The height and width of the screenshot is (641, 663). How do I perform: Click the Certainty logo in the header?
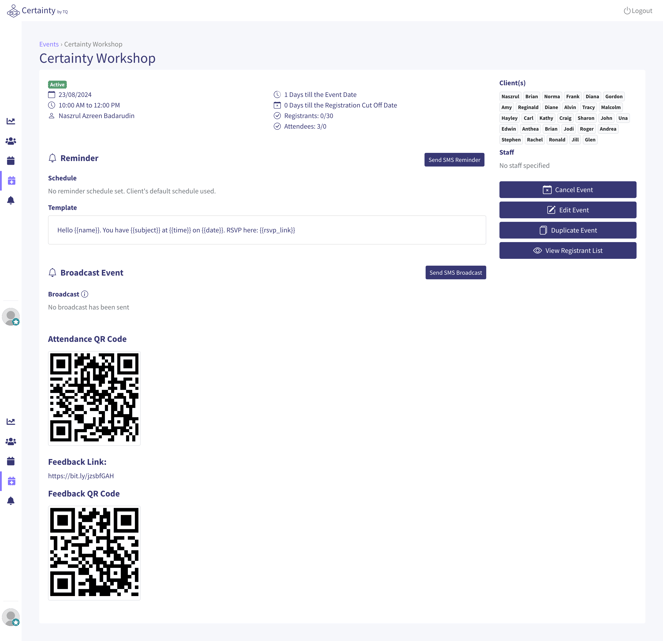point(37,11)
